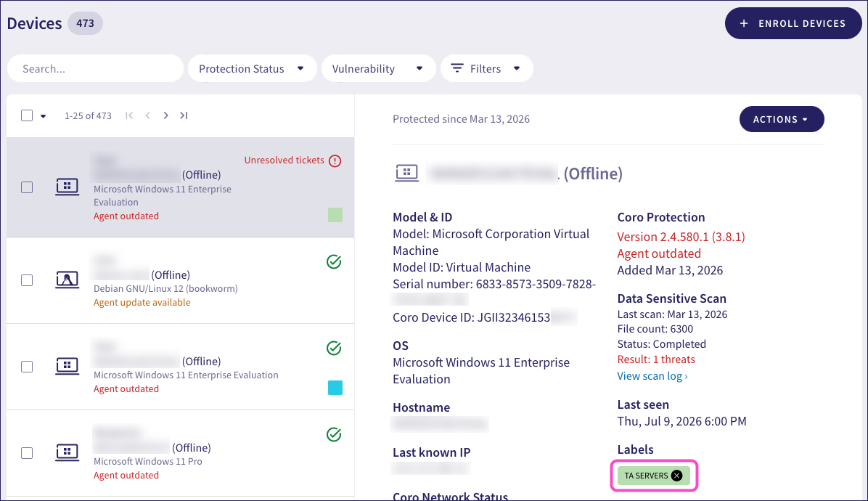Viewport: 868px width, 501px height.
Task: Click the Agent update available status text
Action: click(x=142, y=302)
